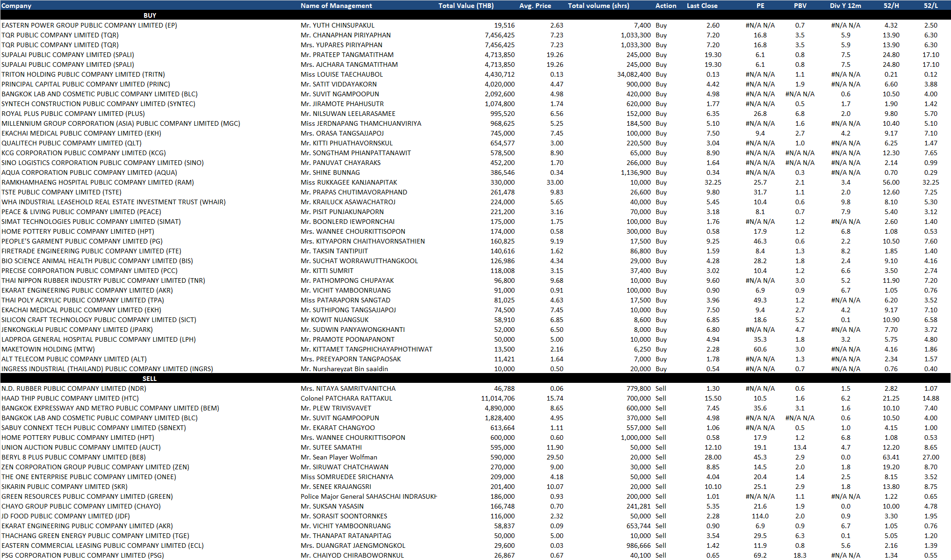This screenshot has height=560, width=951.
Task: Click ALT TELECOM (ALT) company cell
Action: click(x=74, y=359)
